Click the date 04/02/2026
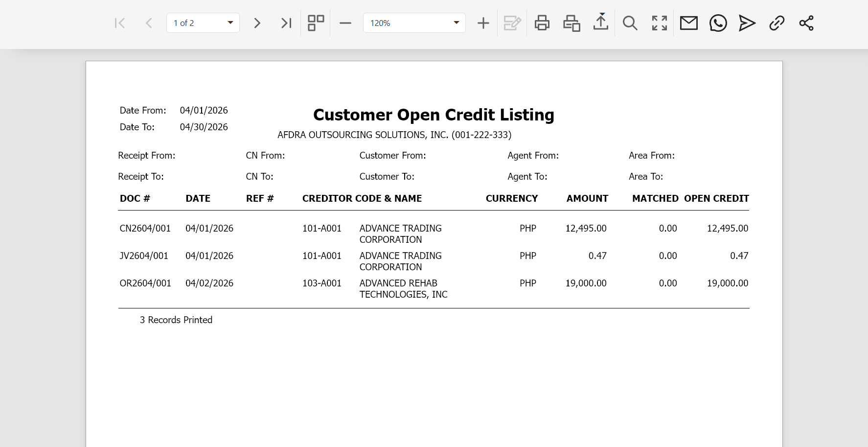Screen dimensions: 868x447 (209, 283)
